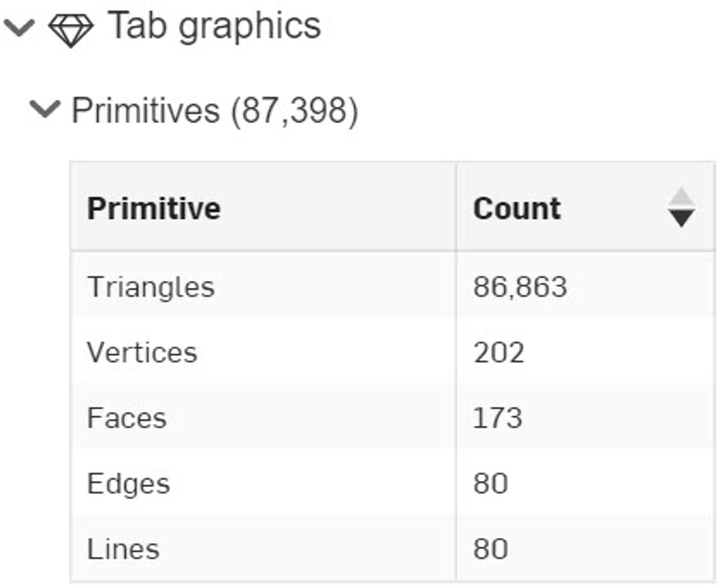Select the Tab graphics heading text

pos(214,26)
